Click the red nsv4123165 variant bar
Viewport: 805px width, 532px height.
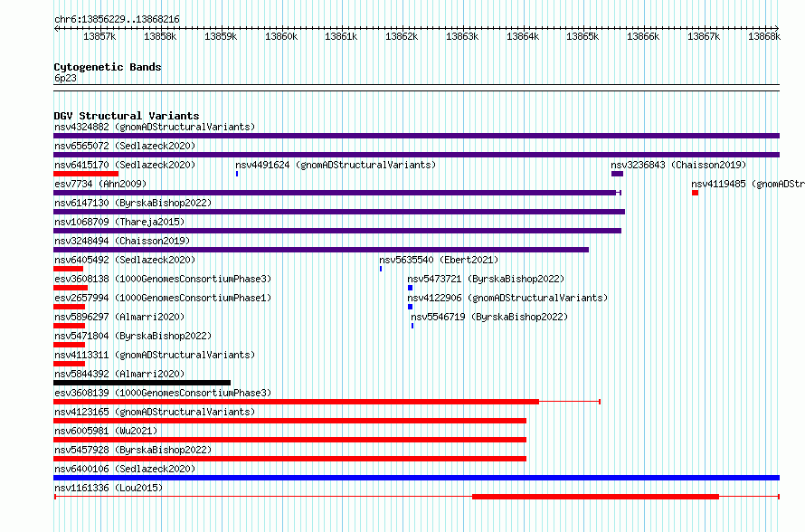point(290,421)
